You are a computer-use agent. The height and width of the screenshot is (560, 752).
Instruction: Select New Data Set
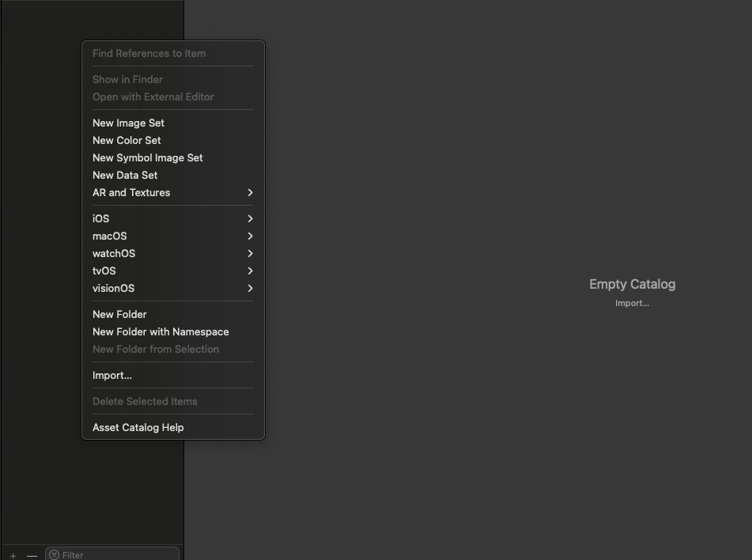172,175
